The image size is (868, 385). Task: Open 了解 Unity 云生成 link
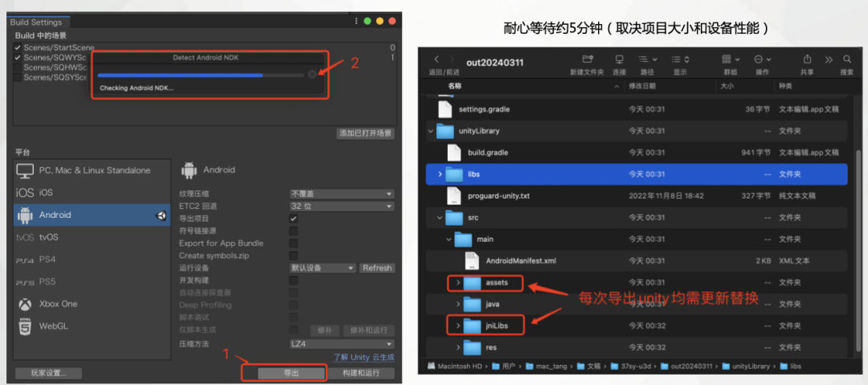(364, 358)
